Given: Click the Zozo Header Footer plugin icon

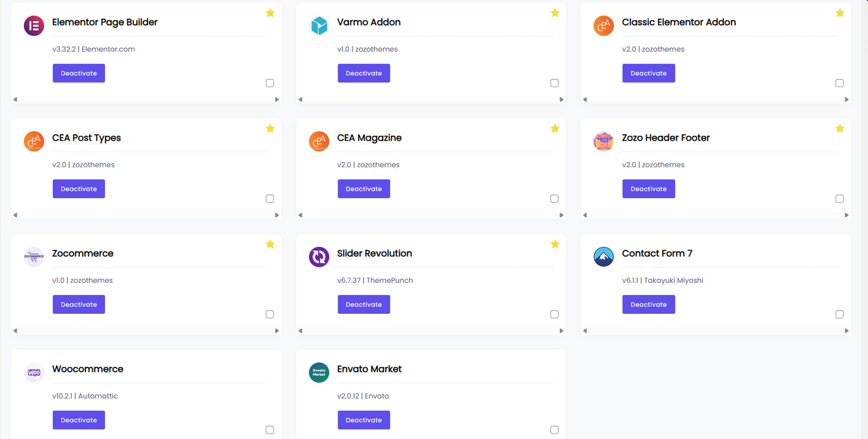Looking at the screenshot, I should click(603, 141).
